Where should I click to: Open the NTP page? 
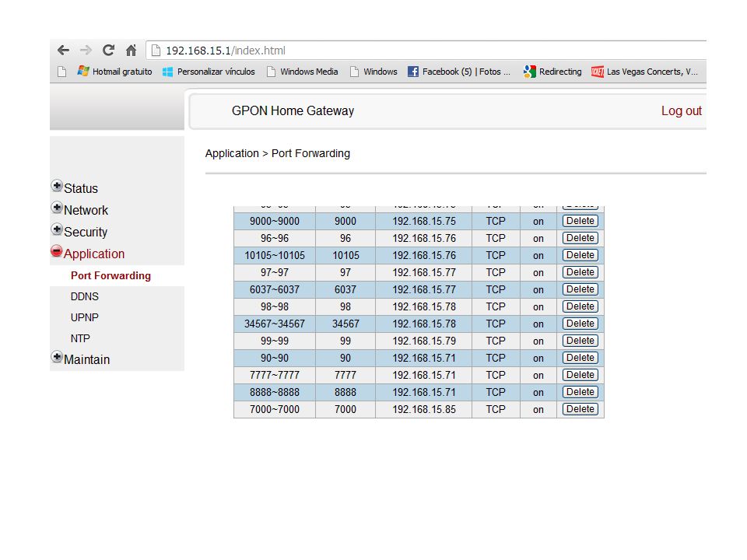pos(80,338)
